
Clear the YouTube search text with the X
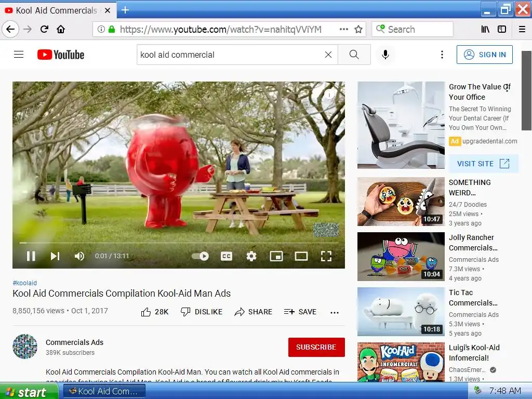[328, 55]
